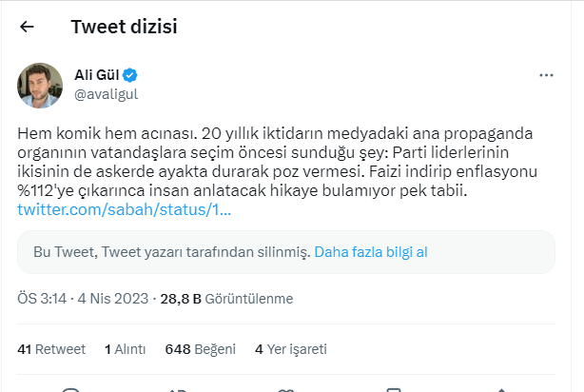Click "Daha fazla bilgi al" link
The width and height of the screenshot is (584, 392).
pyautogui.click(x=371, y=252)
